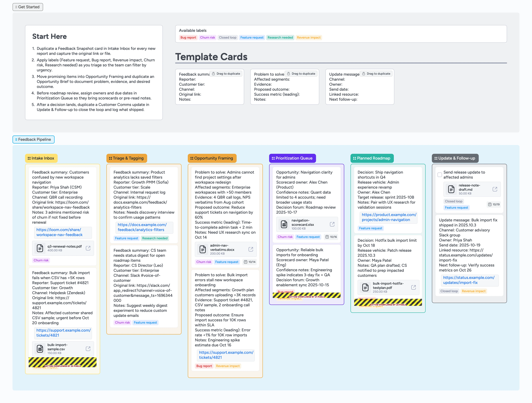Select the Feedback Pipeline section tab
Screen dimensions: 532x403
(x=33, y=140)
